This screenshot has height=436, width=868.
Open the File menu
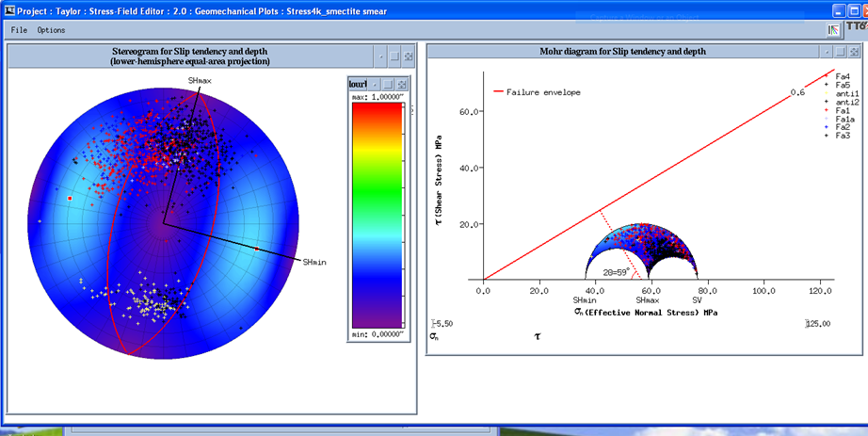[x=18, y=30]
